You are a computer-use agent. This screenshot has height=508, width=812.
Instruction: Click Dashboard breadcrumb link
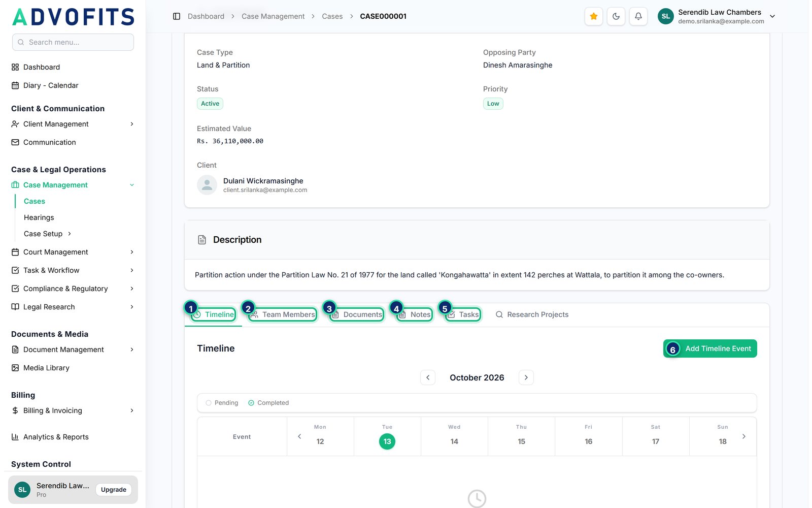coord(206,16)
